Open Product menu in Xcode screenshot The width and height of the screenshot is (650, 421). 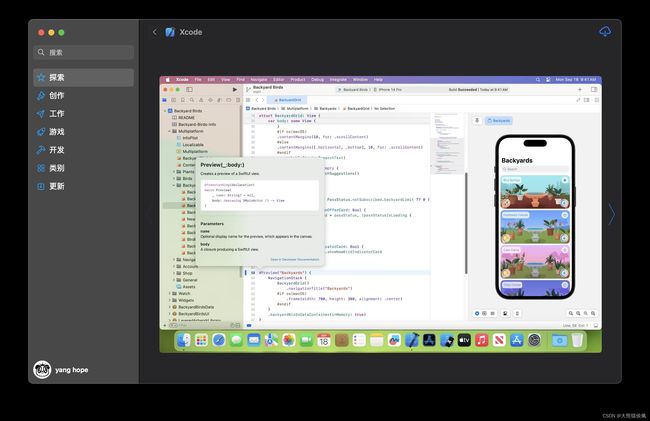coord(298,80)
